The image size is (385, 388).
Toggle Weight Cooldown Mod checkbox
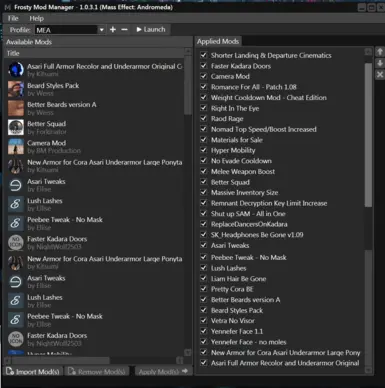(x=203, y=97)
